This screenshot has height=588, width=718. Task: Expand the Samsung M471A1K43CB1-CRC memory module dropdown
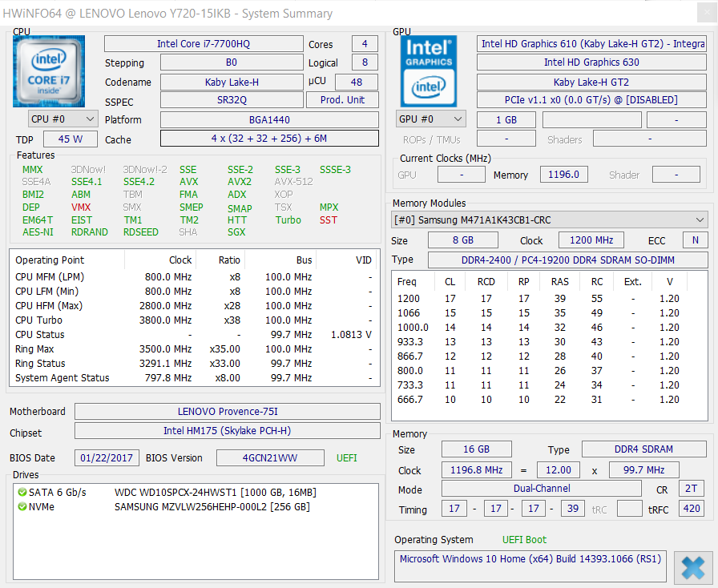(x=550, y=220)
